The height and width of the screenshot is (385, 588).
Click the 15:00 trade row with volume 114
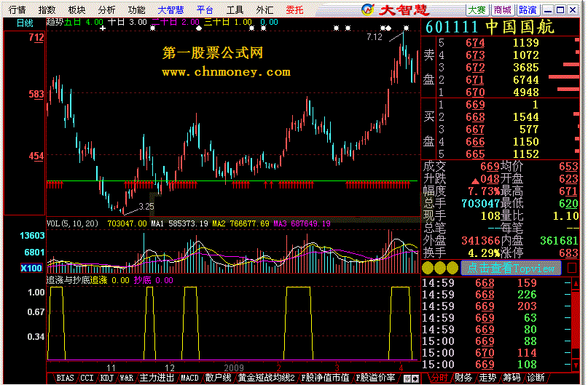point(496,353)
